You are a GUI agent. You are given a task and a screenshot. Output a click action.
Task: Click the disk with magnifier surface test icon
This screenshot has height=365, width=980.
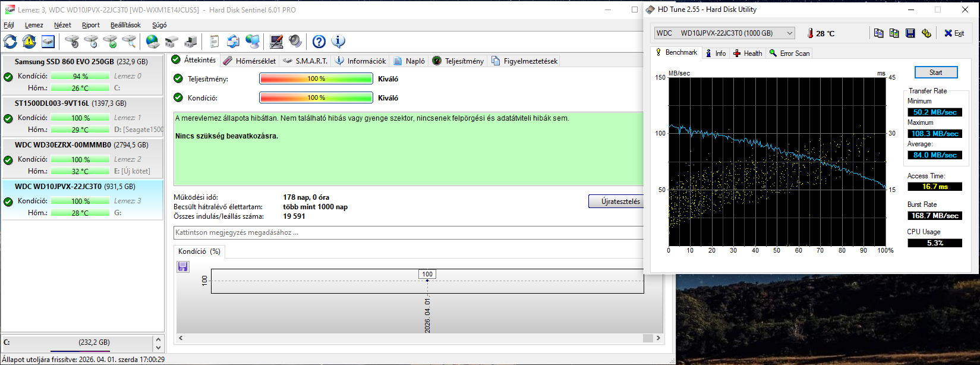129,41
